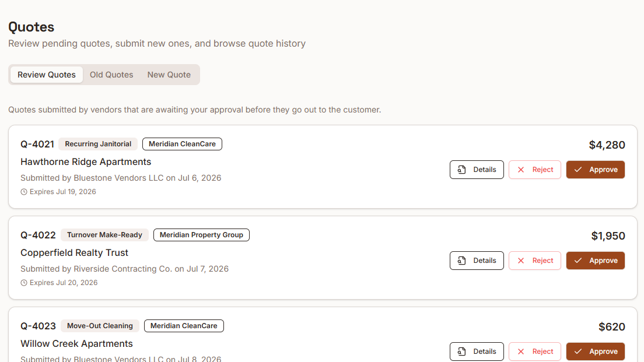Click the Turnover Make-Ready tag
Screen dimensions: 644x362
[x=105, y=235]
